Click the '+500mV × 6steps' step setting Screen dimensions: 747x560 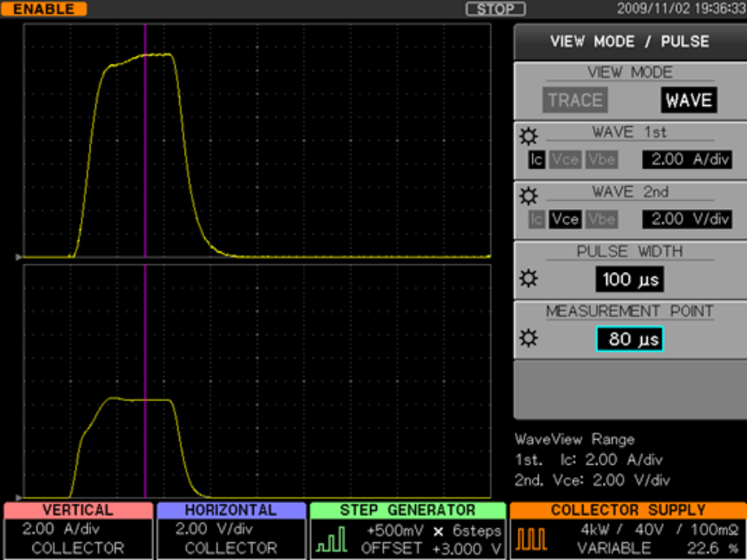pos(434,531)
